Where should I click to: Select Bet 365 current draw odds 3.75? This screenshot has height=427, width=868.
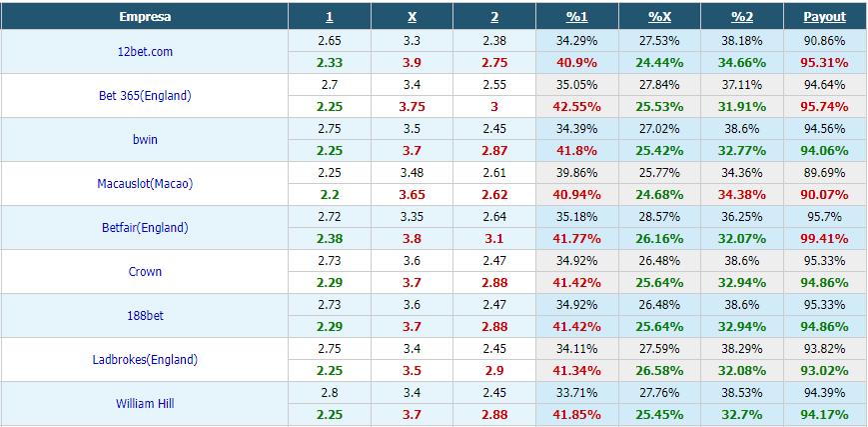pyautogui.click(x=412, y=106)
